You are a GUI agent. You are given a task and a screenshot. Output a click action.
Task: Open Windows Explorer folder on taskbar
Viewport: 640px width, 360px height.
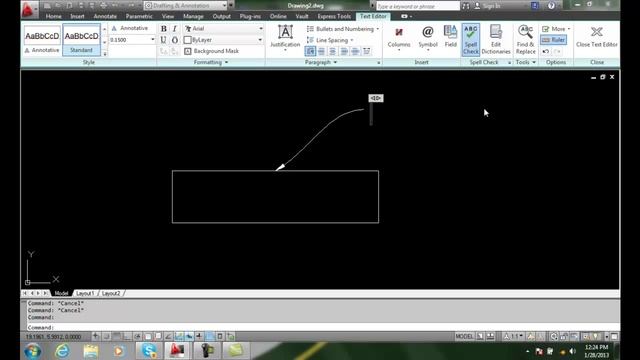(91, 351)
